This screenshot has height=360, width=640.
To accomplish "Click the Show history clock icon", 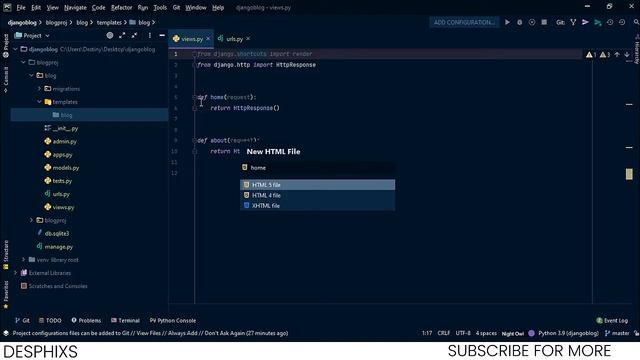I will [610, 22].
